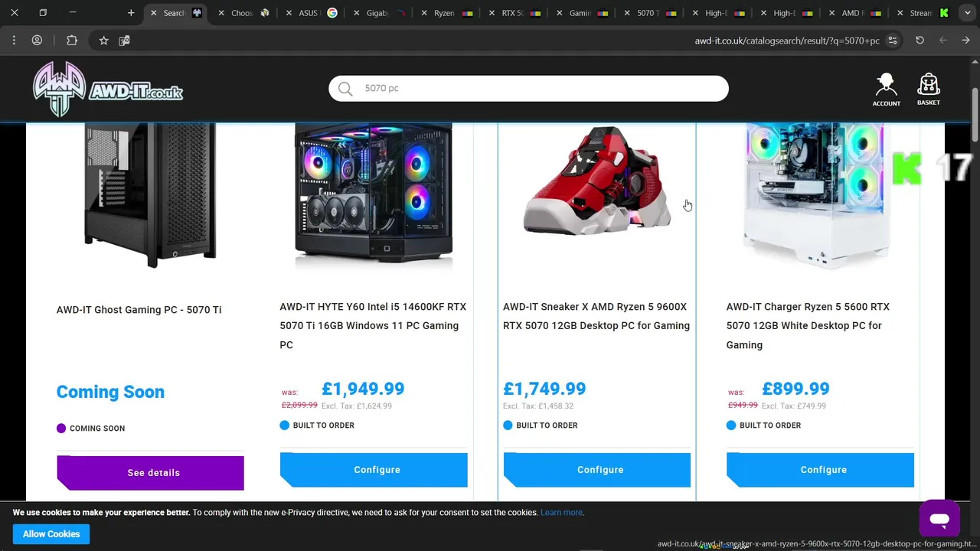Click the search box containing 5070 pc
The image size is (980, 551).
click(528, 89)
